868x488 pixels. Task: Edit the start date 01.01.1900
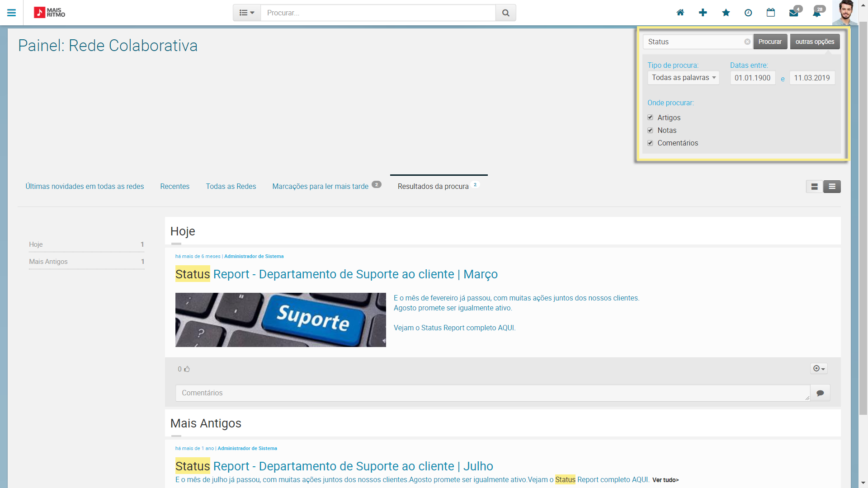coord(752,78)
